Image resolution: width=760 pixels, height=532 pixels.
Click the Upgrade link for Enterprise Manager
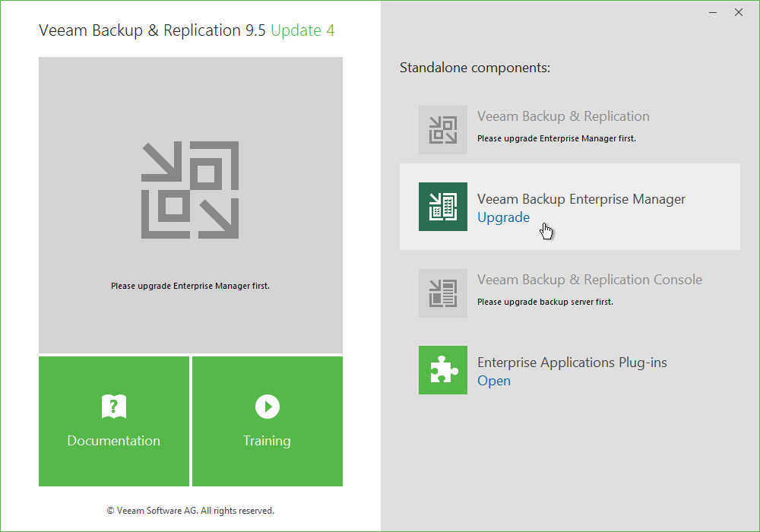(504, 217)
